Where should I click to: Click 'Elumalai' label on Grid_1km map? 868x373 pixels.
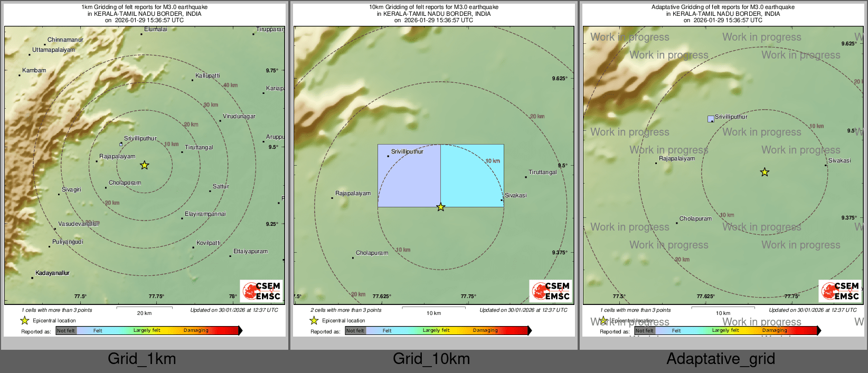click(x=156, y=29)
